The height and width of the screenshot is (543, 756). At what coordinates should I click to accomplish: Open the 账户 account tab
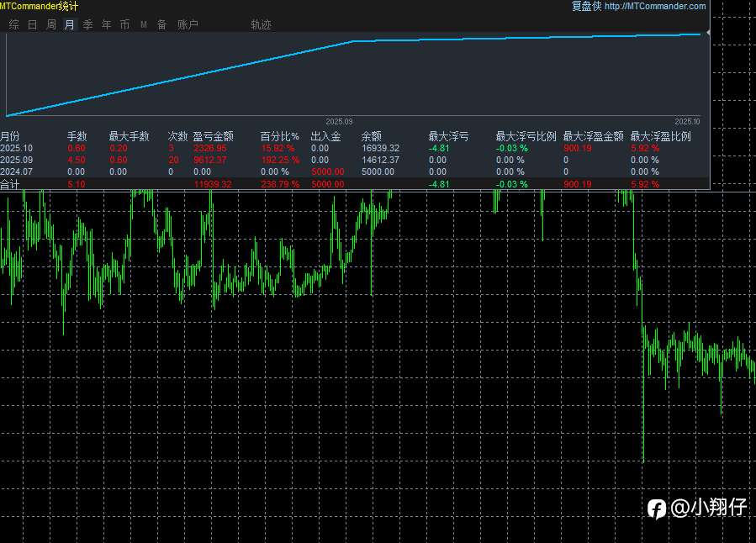pyautogui.click(x=188, y=24)
